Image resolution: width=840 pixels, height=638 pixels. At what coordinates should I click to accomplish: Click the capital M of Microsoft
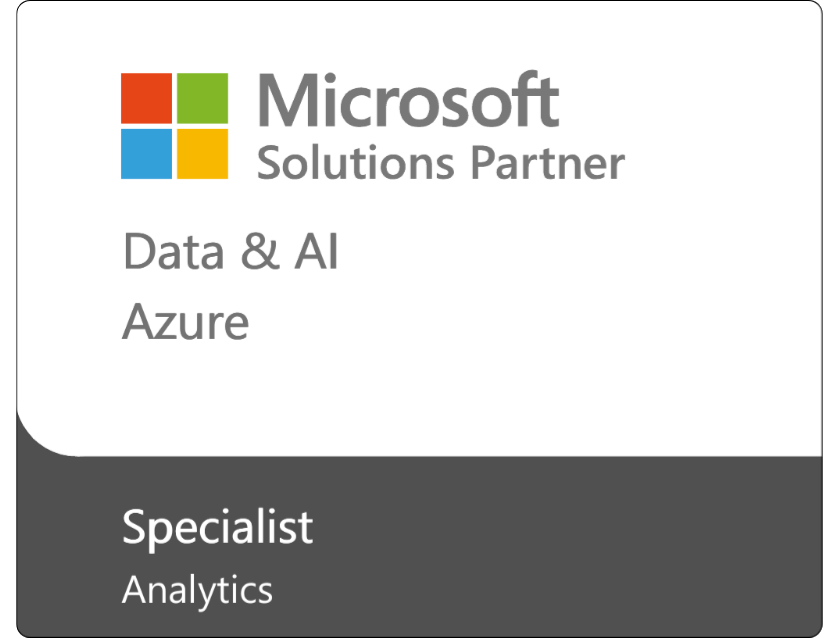(x=289, y=101)
